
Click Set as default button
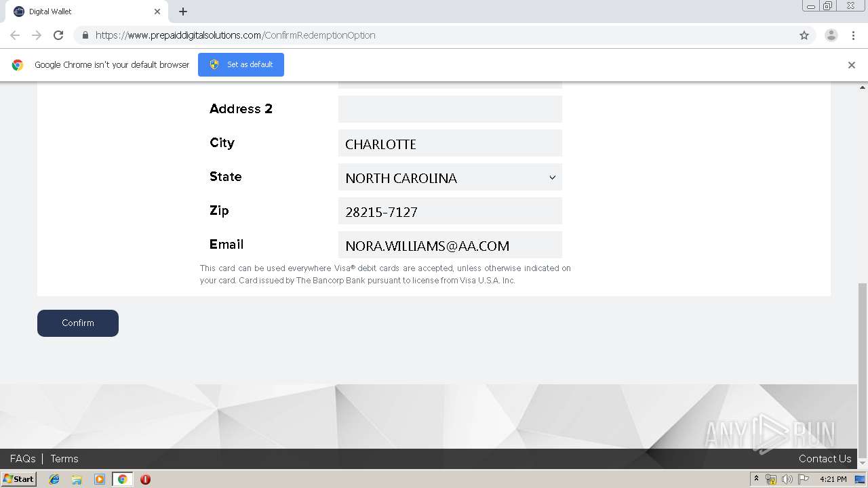click(x=241, y=64)
